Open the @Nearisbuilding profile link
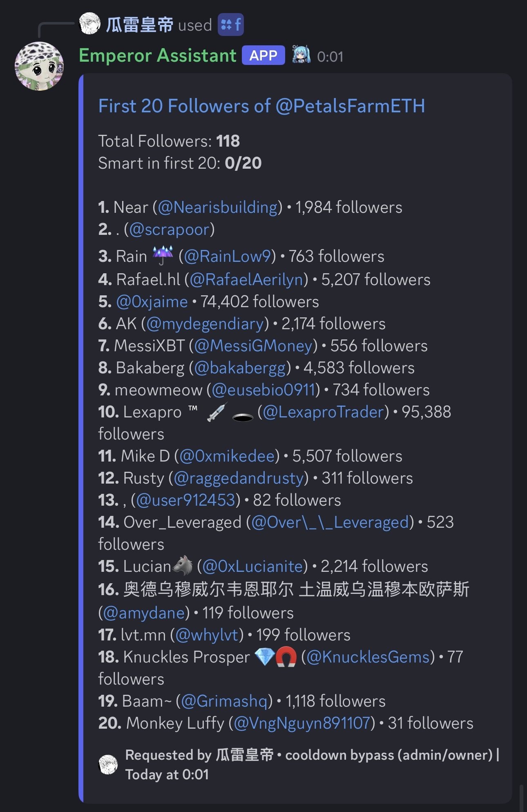Image resolution: width=527 pixels, height=812 pixels. click(217, 207)
